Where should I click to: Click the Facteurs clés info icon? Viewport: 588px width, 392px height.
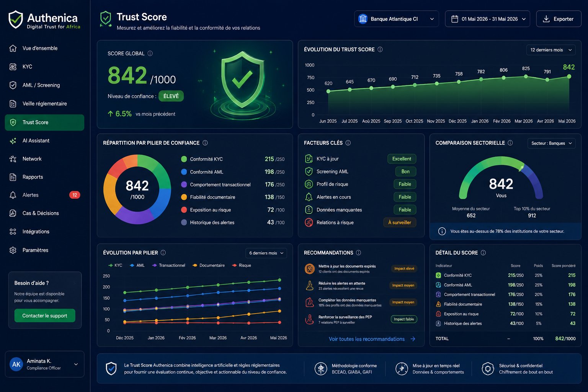348,143
